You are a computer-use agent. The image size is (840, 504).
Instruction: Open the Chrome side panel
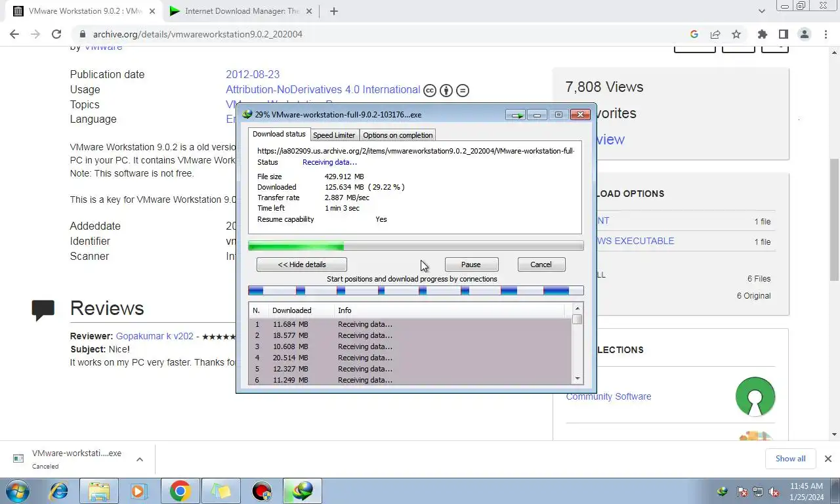click(x=783, y=34)
